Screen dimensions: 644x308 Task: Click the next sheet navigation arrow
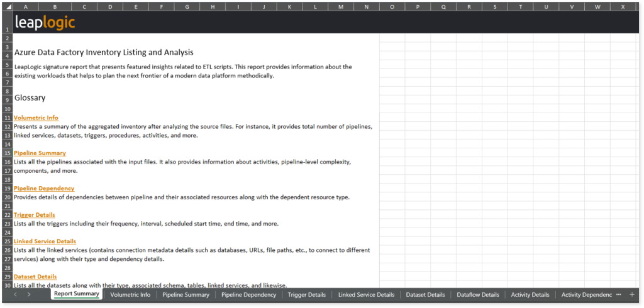pos(29,294)
